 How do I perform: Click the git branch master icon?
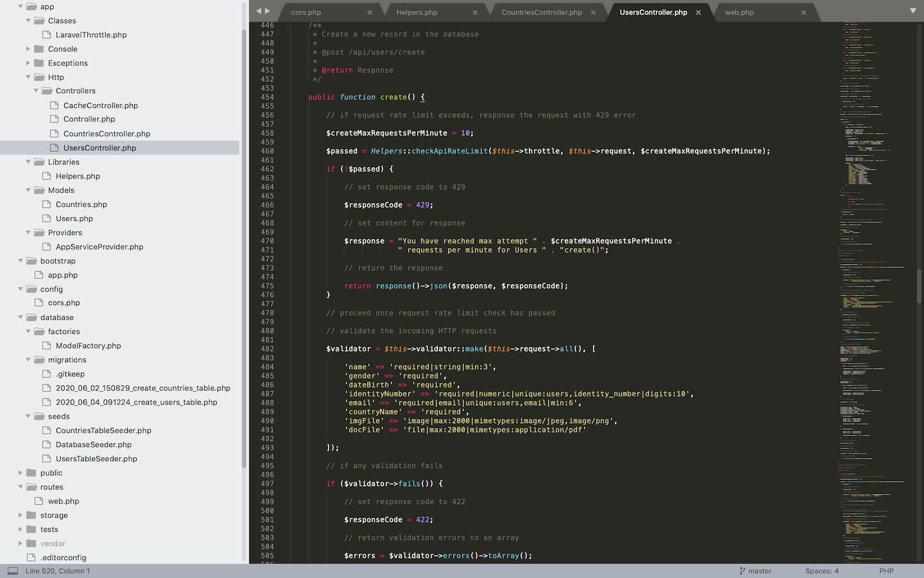(742, 571)
